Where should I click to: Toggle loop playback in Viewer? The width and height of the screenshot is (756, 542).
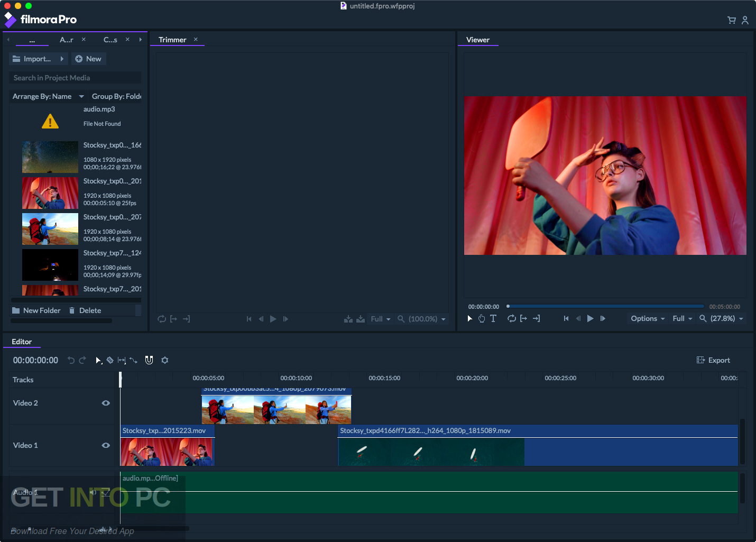pos(512,318)
